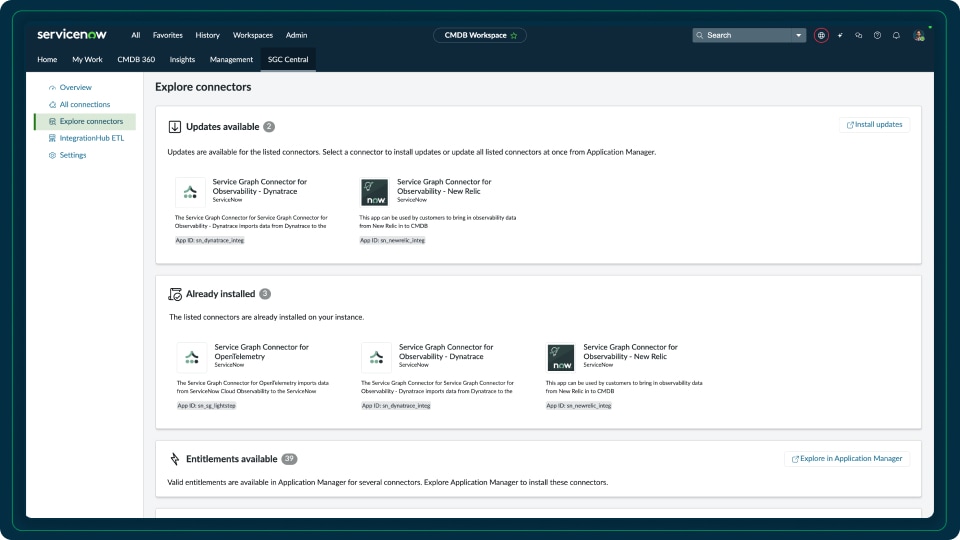Click Dynatrace connector icon under Updates available
This screenshot has height=540, width=960.
click(x=190, y=192)
